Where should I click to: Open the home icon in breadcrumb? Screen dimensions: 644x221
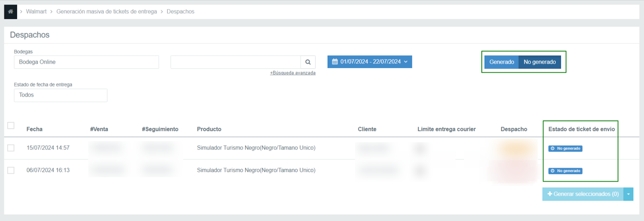[10, 12]
